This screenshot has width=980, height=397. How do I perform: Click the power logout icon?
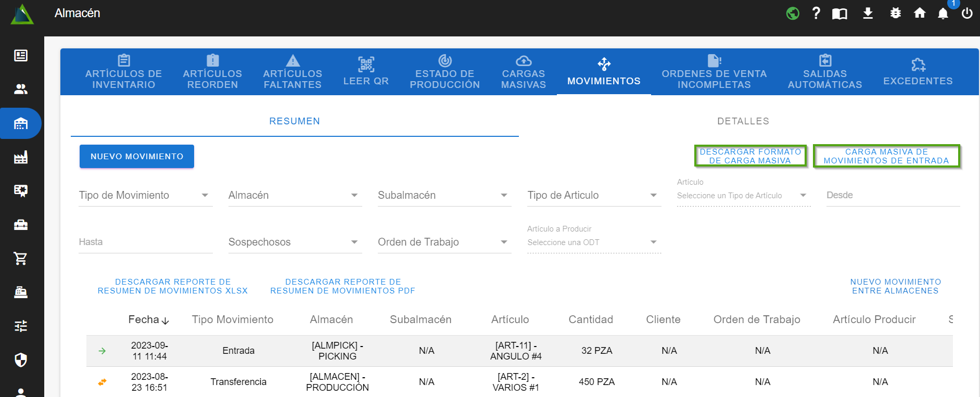tap(967, 14)
